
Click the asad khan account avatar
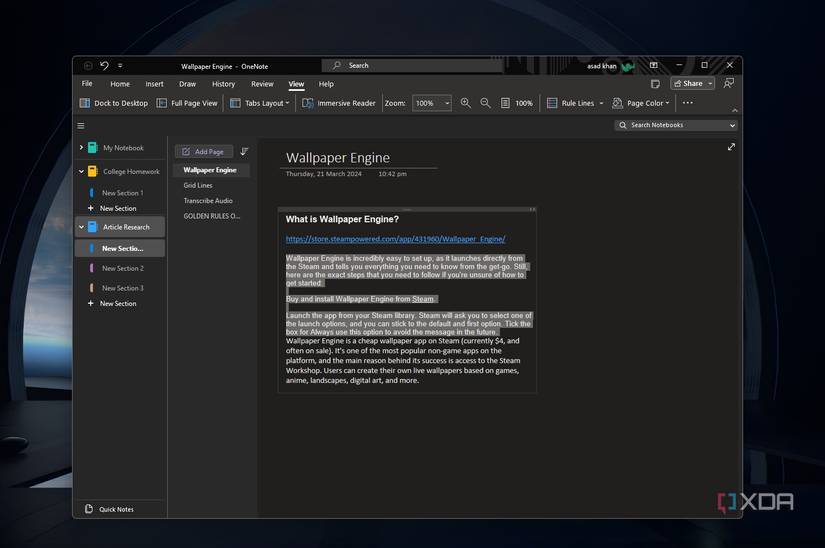click(x=627, y=66)
